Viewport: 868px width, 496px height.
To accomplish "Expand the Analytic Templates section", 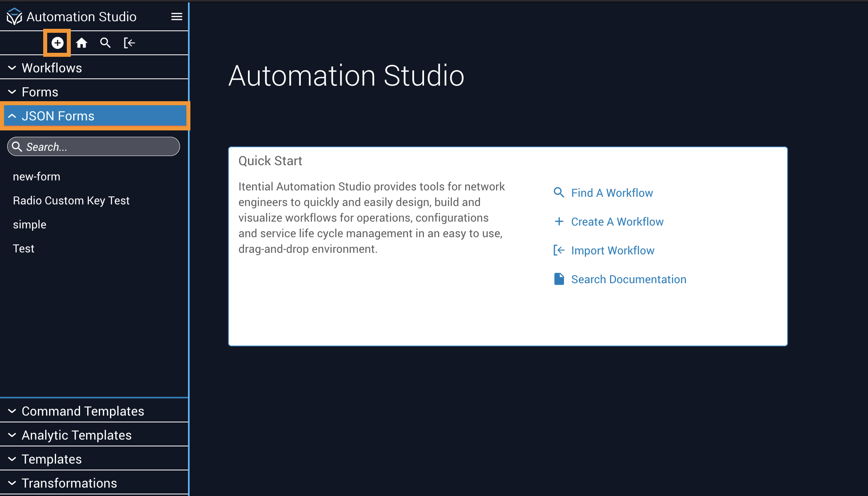I will [76, 435].
